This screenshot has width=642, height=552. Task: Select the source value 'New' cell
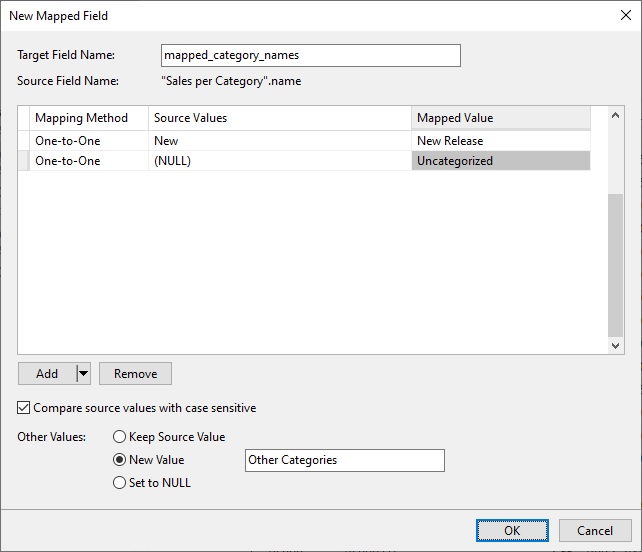click(280, 141)
